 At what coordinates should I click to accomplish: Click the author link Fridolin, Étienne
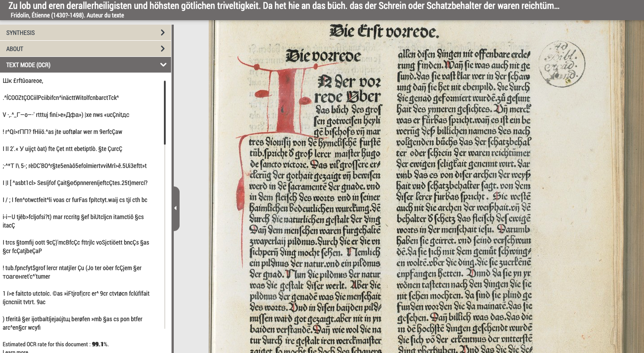tap(67, 15)
